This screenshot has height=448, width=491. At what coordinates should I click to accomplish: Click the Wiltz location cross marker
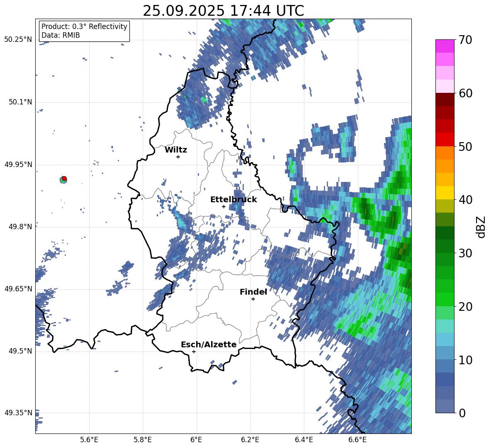(178, 157)
